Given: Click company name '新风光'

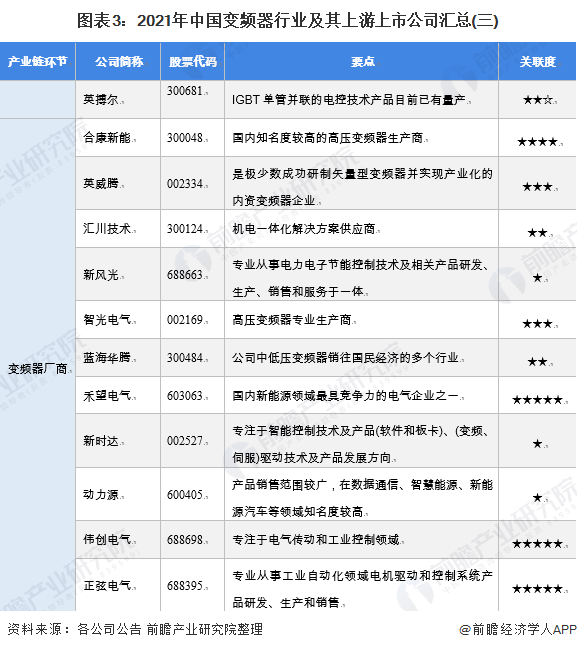Looking at the screenshot, I should [x=101, y=274].
